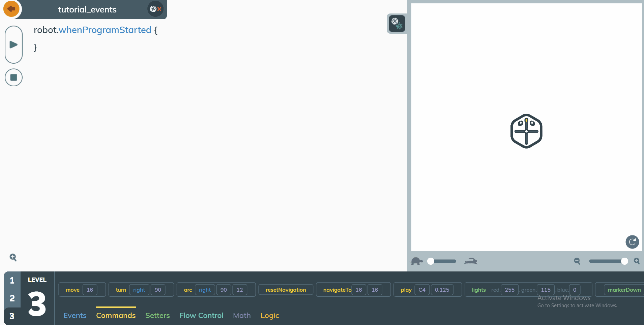Toggle the simulator panel icon
The width and height of the screenshot is (644, 325).
point(397,24)
